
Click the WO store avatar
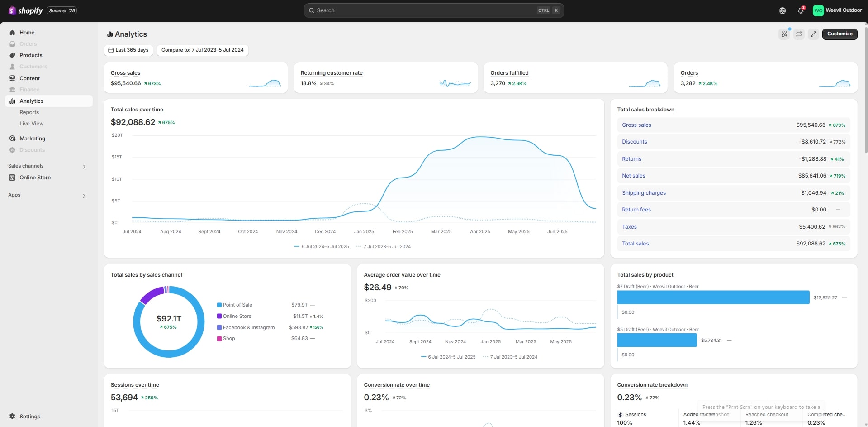(818, 10)
